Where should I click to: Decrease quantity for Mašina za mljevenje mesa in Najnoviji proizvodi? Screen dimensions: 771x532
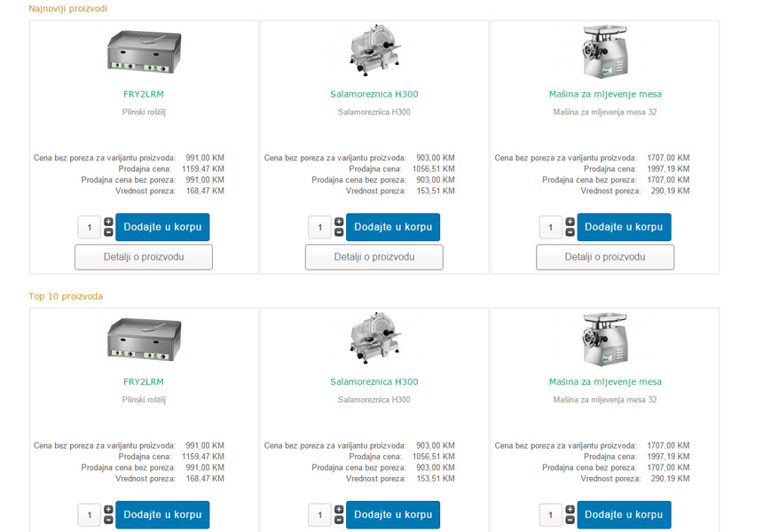(x=570, y=232)
